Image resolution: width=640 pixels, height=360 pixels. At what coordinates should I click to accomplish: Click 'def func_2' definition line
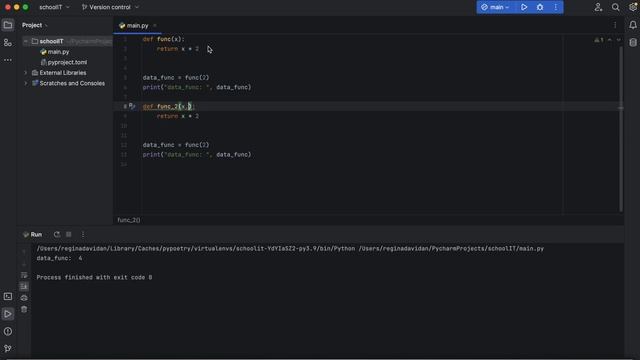tap(169, 107)
